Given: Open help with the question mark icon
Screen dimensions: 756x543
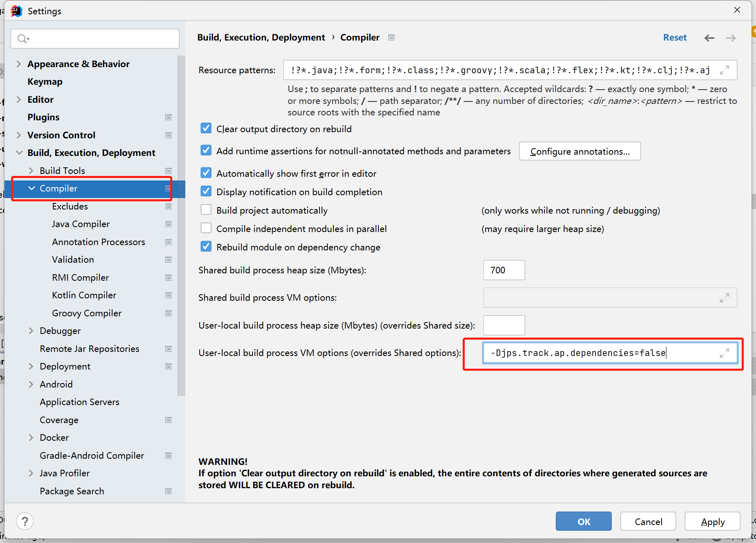Looking at the screenshot, I should [x=25, y=521].
